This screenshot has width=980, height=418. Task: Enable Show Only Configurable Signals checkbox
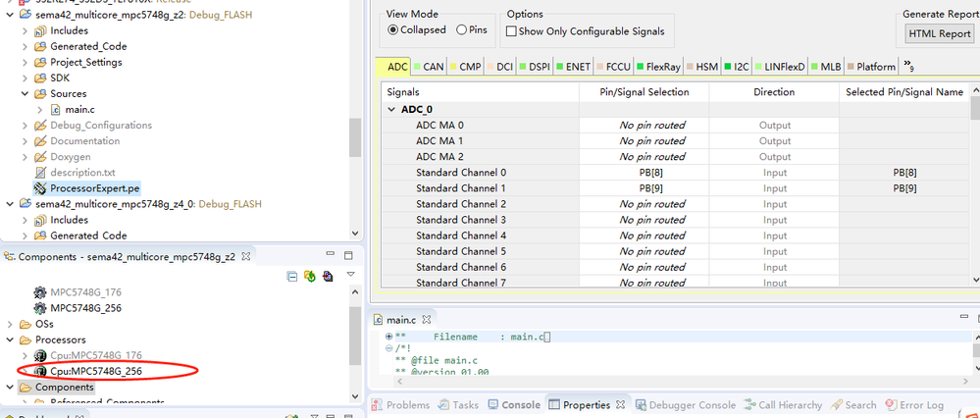coord(511,31)
